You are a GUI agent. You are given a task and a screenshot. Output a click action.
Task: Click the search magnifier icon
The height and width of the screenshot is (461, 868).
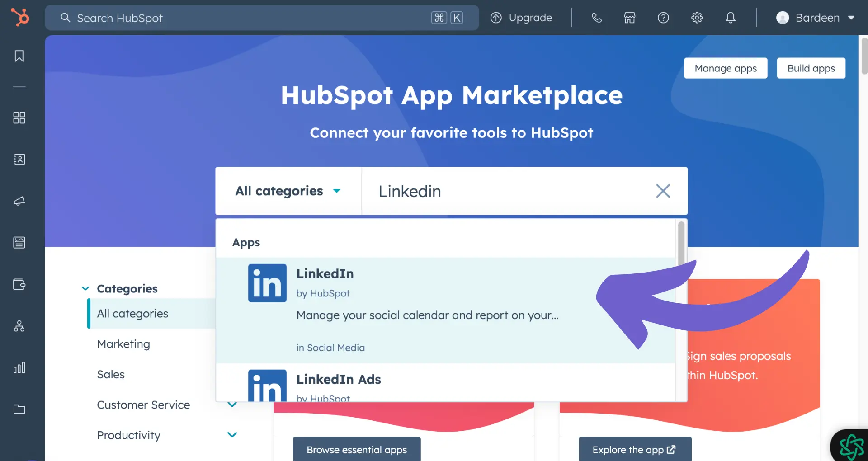coord(66,18)
